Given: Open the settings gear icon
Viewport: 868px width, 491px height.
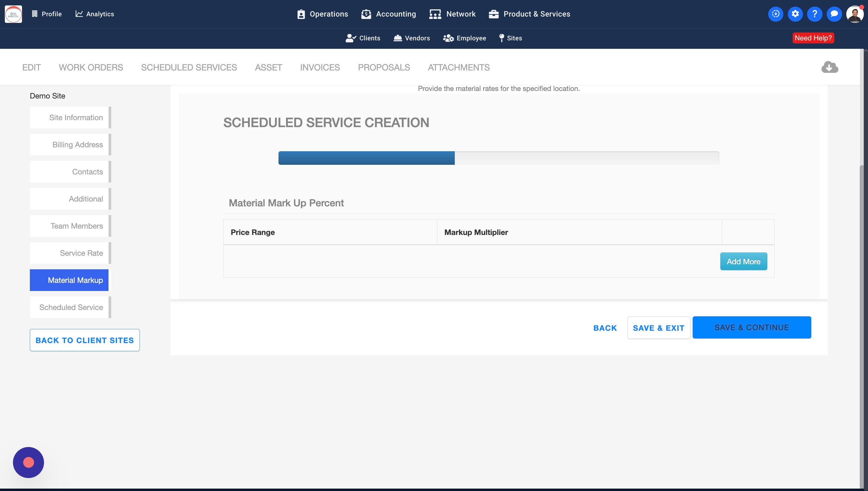Looking at the screenshot, I should 795,14.
